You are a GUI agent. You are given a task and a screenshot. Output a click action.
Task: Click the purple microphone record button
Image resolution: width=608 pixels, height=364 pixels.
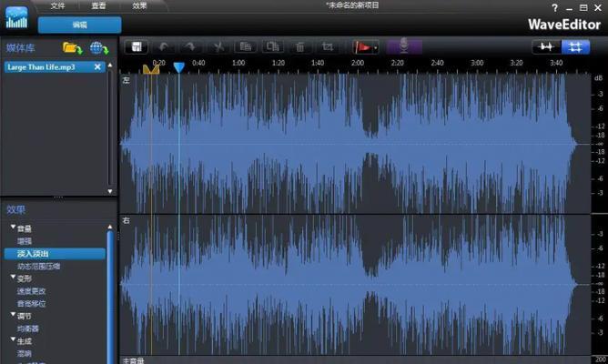point(404,47)
